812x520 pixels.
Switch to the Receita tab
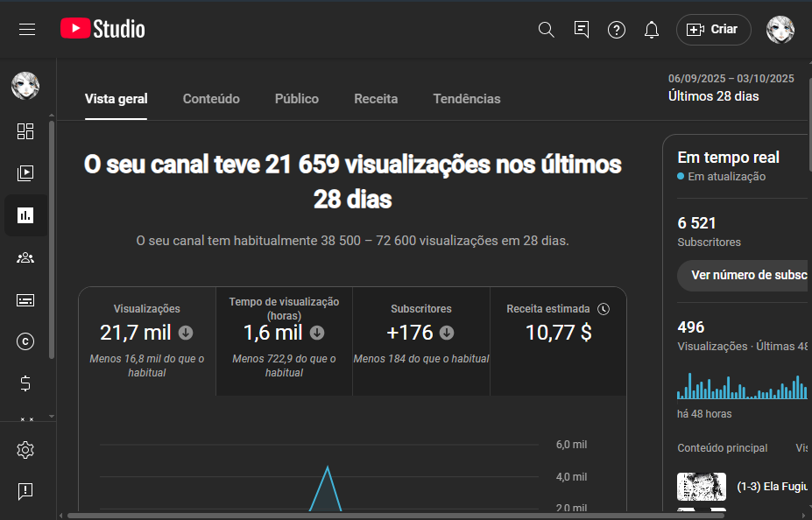(376, 99)
